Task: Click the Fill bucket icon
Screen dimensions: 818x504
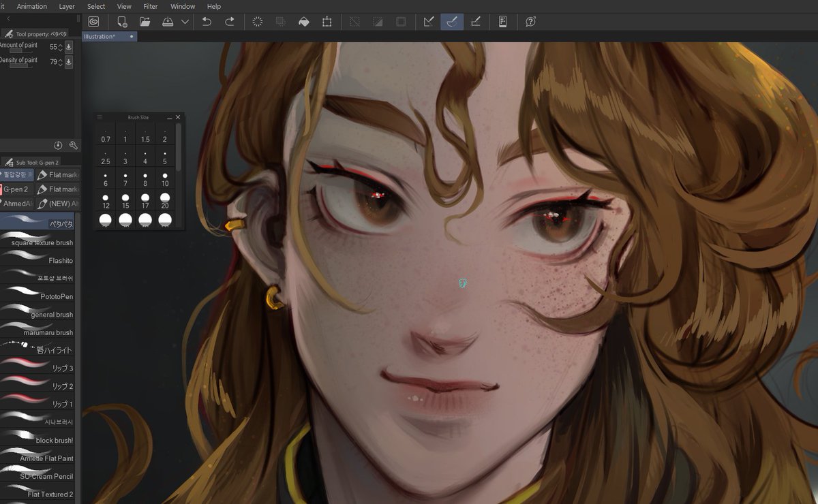Action: click(x=304, y=22)
